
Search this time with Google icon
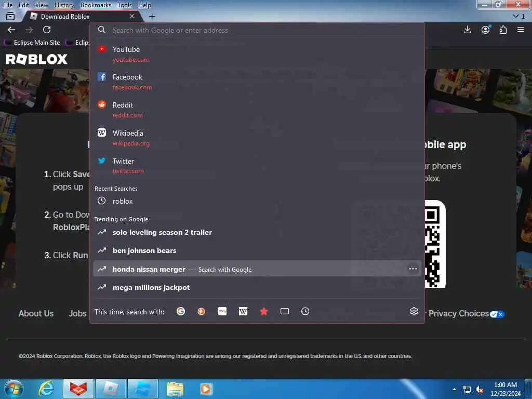[181, 311]
